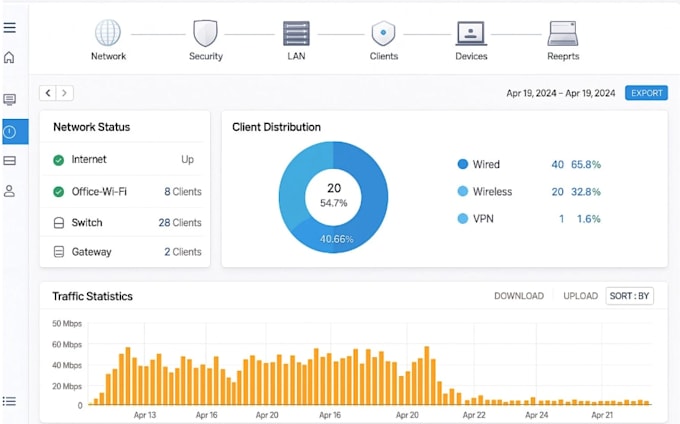
Task: Open the Clients tab label
Action: click(x=384, y=56)
